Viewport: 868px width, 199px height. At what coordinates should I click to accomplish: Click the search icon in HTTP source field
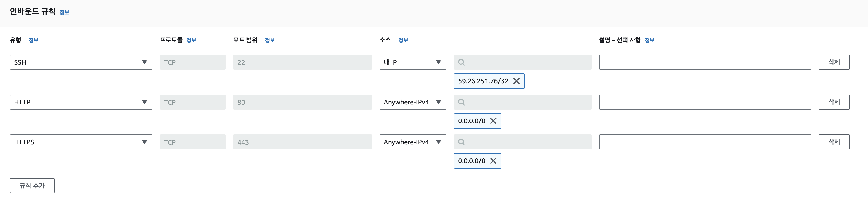click(x=461, y=102)
